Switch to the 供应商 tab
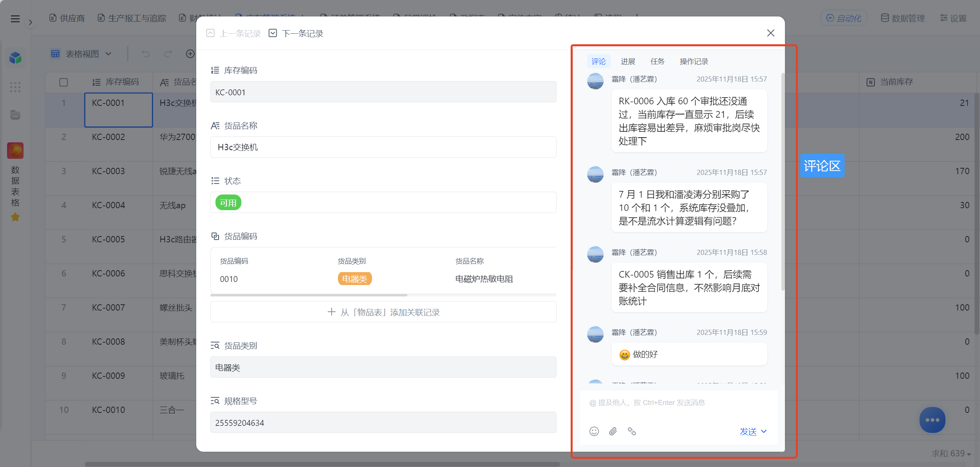 click(67, 18)
